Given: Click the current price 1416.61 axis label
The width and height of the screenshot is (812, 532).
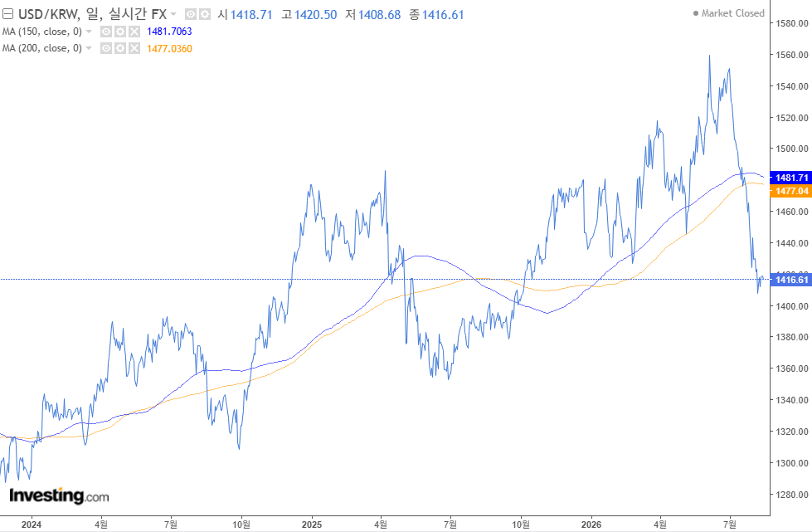Looking at the screenshot, I should click(790, 280).
